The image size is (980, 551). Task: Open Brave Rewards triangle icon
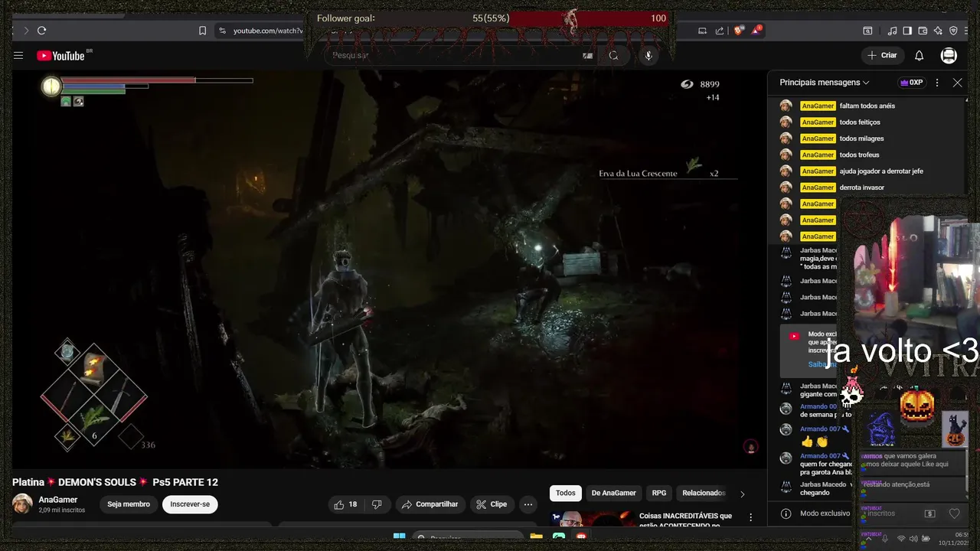pyautogui.click(x=756, y=31)
